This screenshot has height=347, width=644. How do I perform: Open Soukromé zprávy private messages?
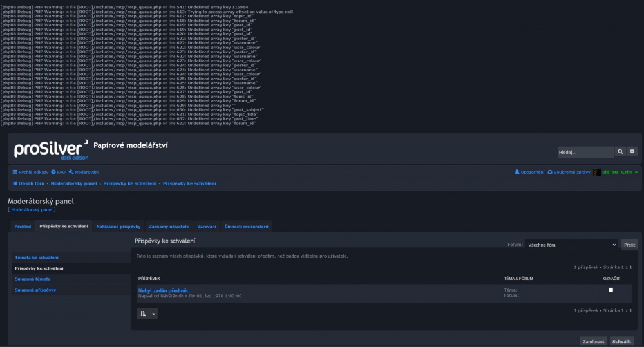point(569,172)
